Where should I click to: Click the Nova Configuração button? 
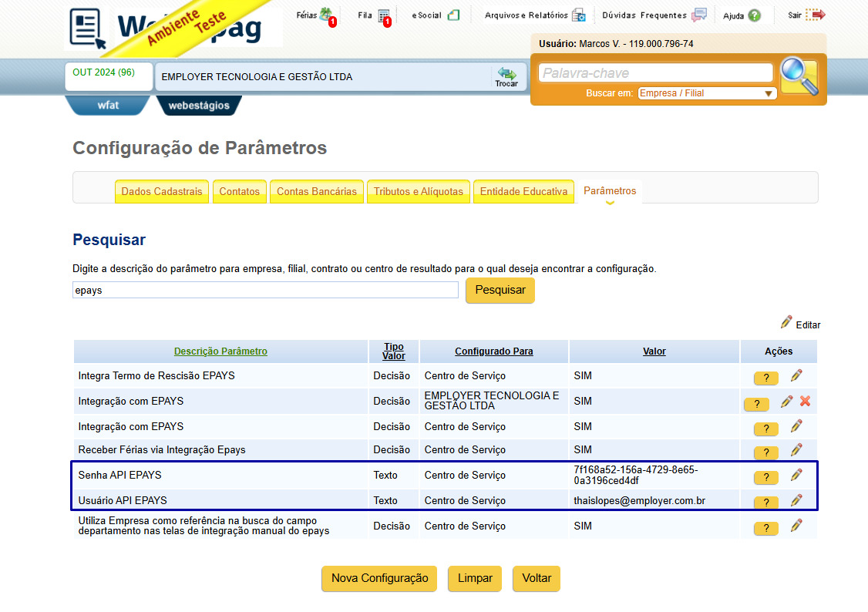coord(379,578)
